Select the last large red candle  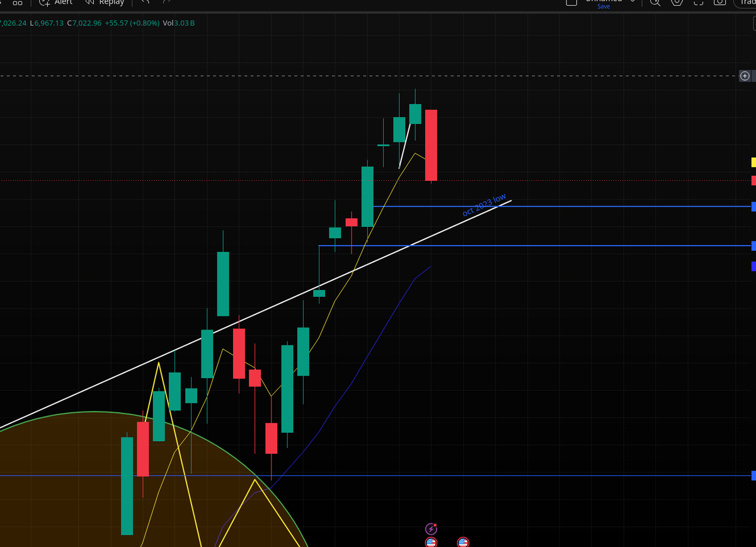coord(431,145)
